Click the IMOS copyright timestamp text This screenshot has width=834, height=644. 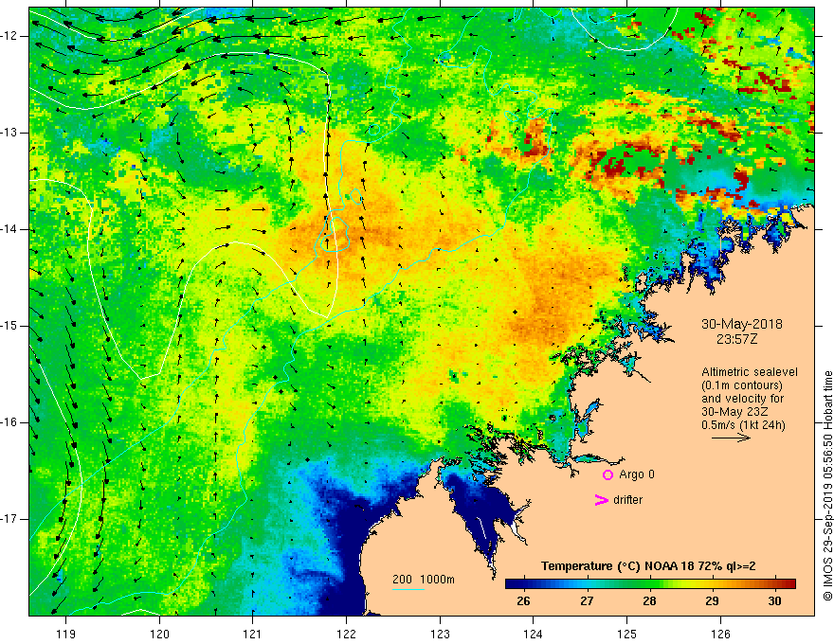[x=827, y=486]
